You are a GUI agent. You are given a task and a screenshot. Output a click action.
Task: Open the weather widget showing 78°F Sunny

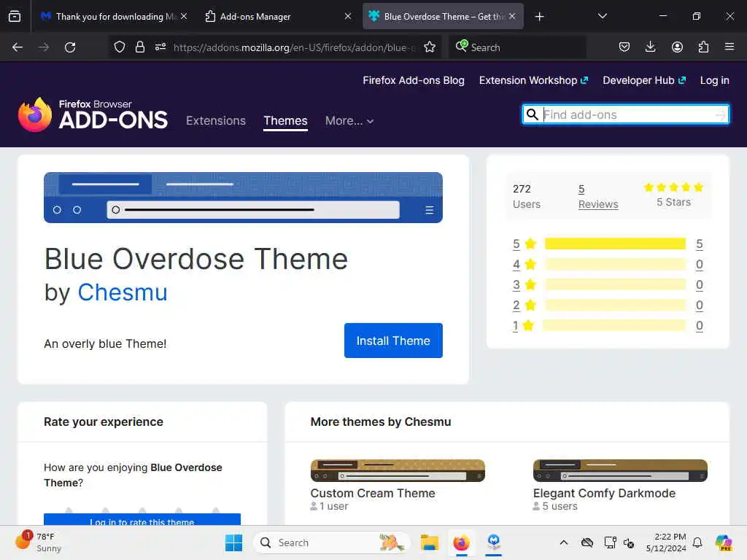click(38, 542)
